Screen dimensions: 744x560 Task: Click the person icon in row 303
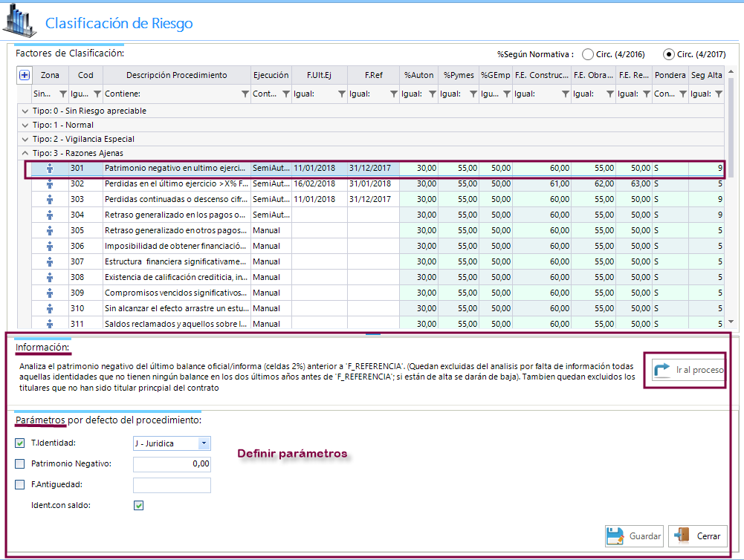(x=50, y=200)
